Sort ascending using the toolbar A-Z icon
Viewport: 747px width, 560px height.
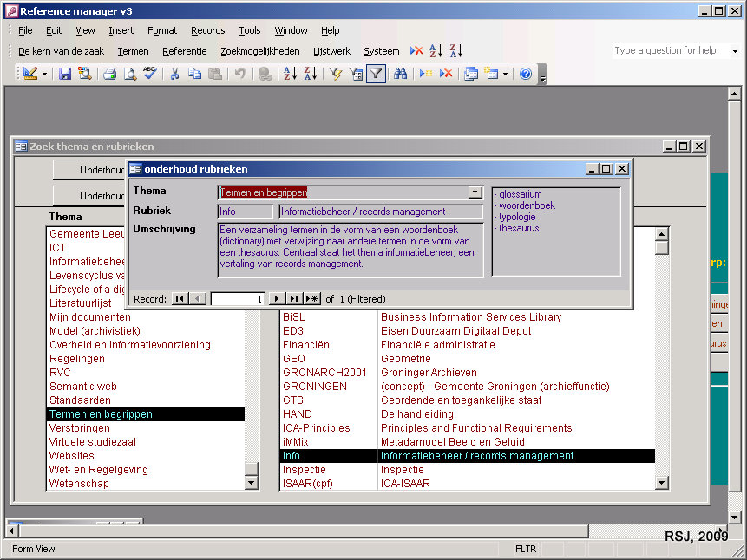[x=290, y=74]
